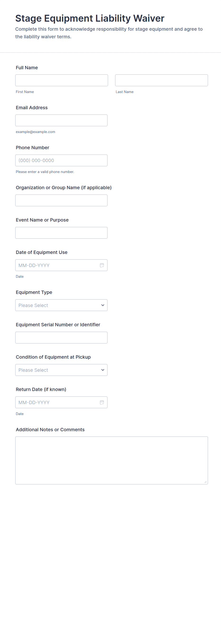Open calendar icon for Return Date
The width and height of the screenshot is (221, 644).
tap(102, 402)
